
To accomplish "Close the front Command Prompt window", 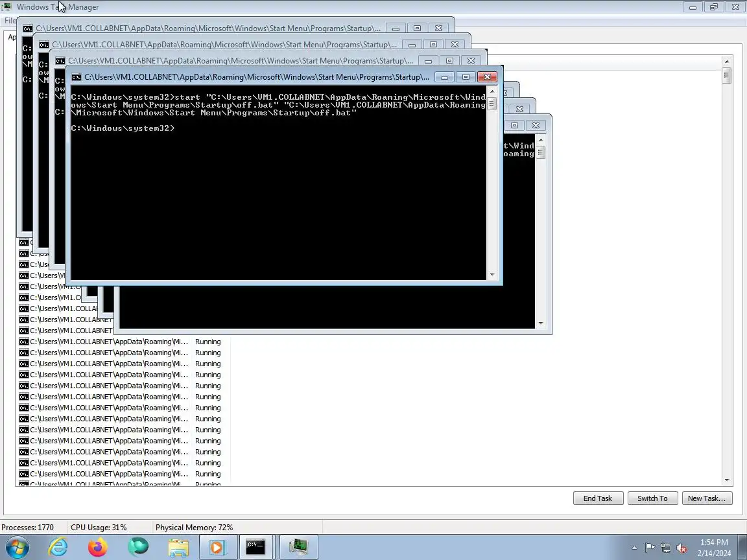I will point(487,77).
